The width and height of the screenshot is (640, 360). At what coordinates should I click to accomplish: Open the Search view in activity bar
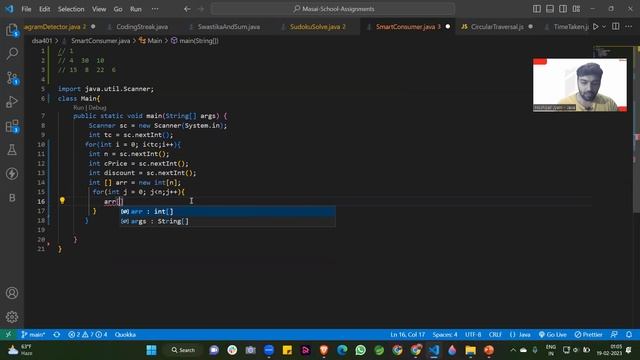pyautogui.click(x=12, y=53)
